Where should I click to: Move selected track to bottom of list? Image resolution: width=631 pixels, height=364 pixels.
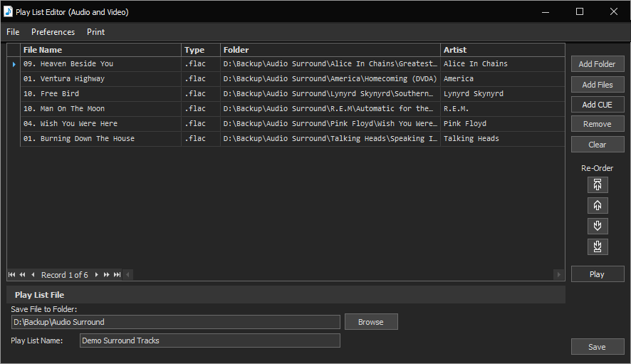tap(598, 247)
